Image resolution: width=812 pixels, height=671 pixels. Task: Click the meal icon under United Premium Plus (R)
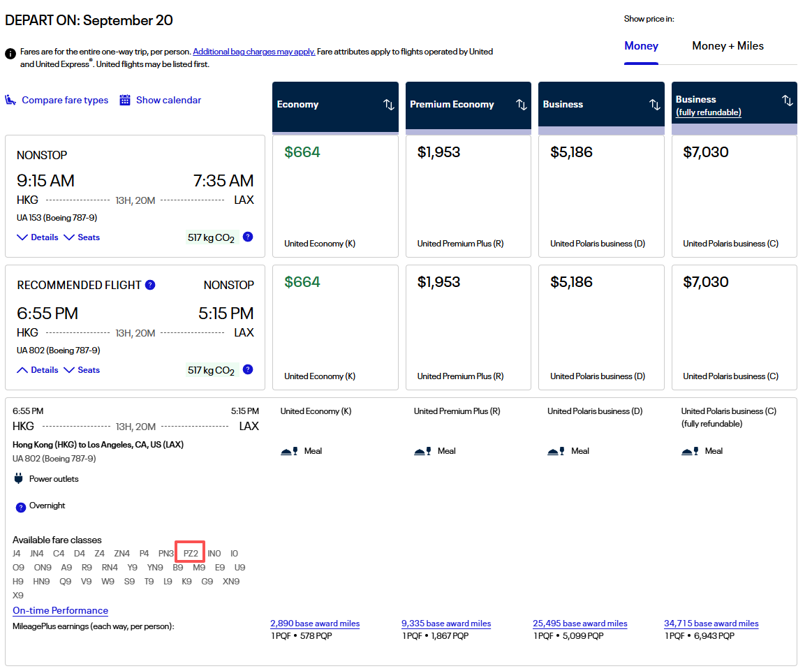422,451
